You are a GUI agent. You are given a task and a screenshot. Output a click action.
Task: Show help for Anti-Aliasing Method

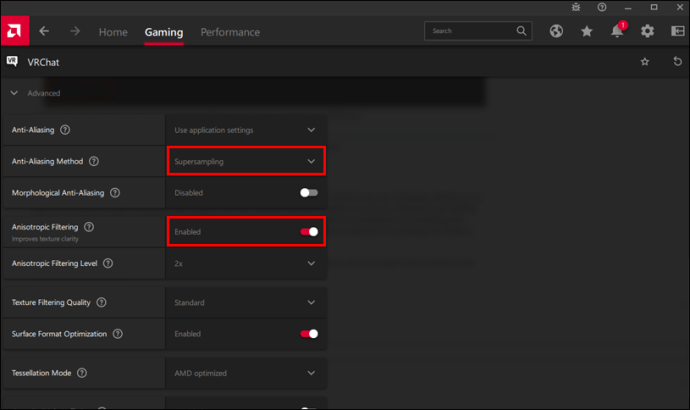(94, 161)
